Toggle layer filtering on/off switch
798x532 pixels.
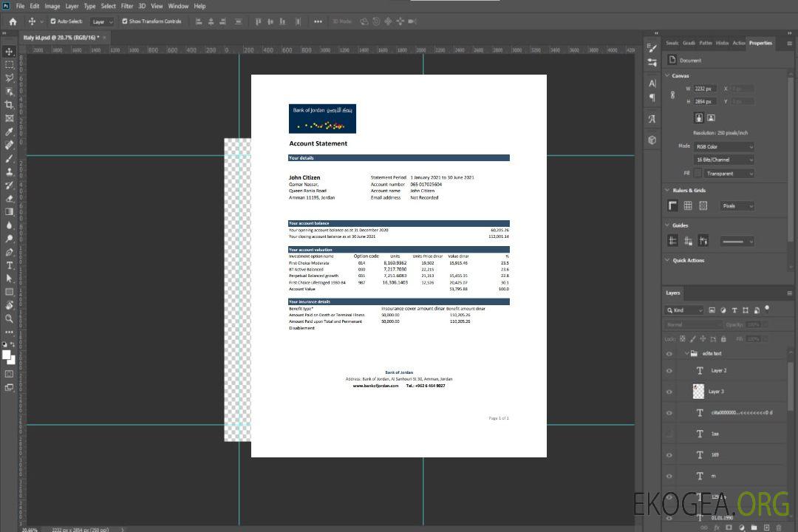pyautogui.click(x=767, y=309)
